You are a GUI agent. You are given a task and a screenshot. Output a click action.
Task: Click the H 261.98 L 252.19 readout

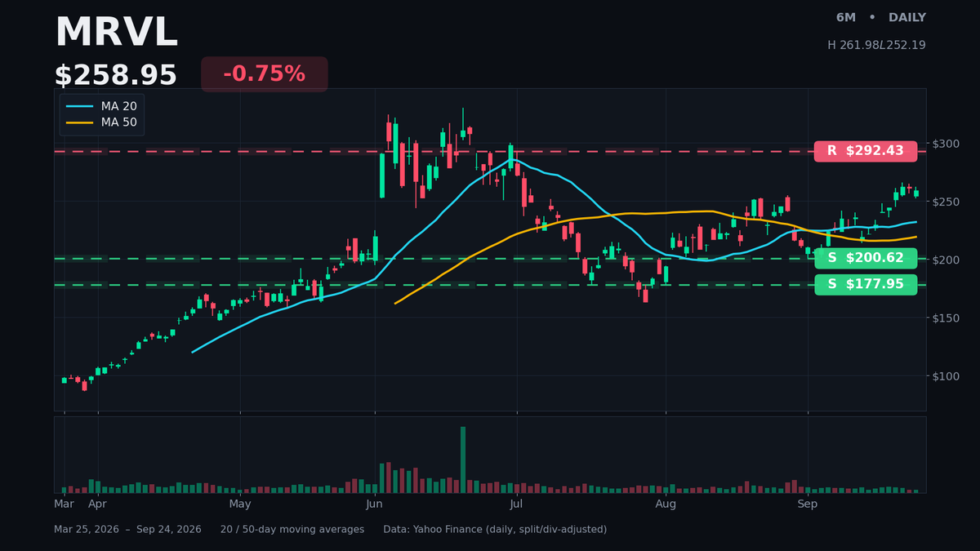[876, 45]
